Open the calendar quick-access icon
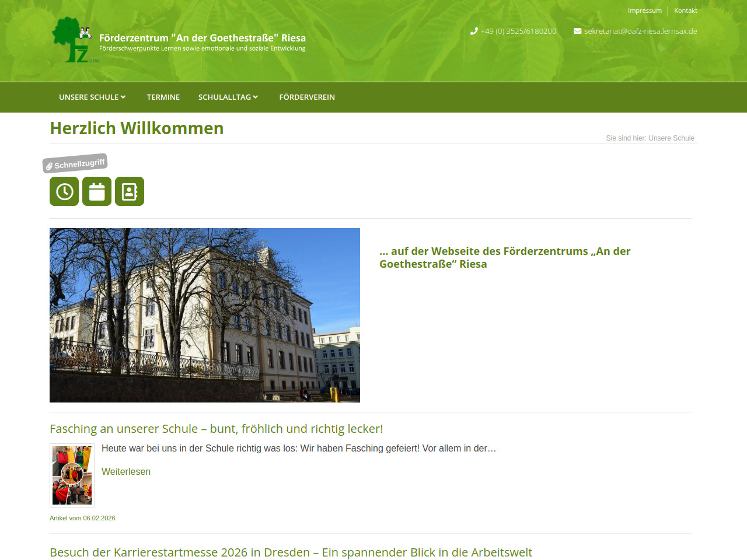This screenshot has width=747, height=560. pos(97,191)
